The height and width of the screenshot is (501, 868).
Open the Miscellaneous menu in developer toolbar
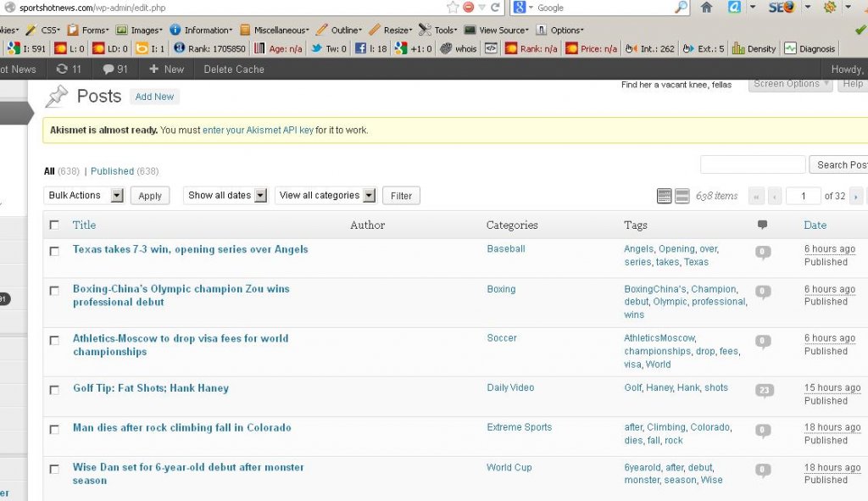[275, 30]
